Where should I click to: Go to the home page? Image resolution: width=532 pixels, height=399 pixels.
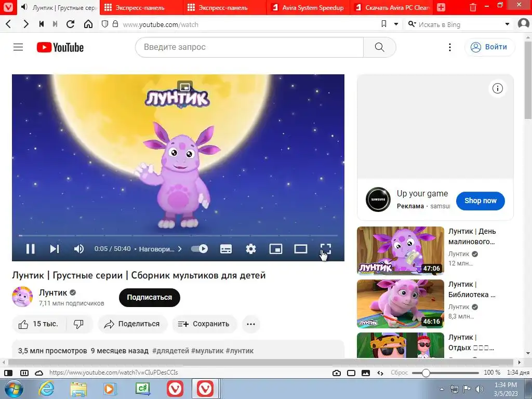click(x=88, y=24)
